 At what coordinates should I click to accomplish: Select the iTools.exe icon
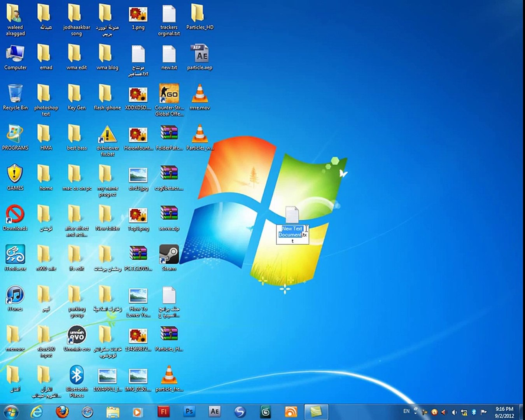tap(15, 258)
